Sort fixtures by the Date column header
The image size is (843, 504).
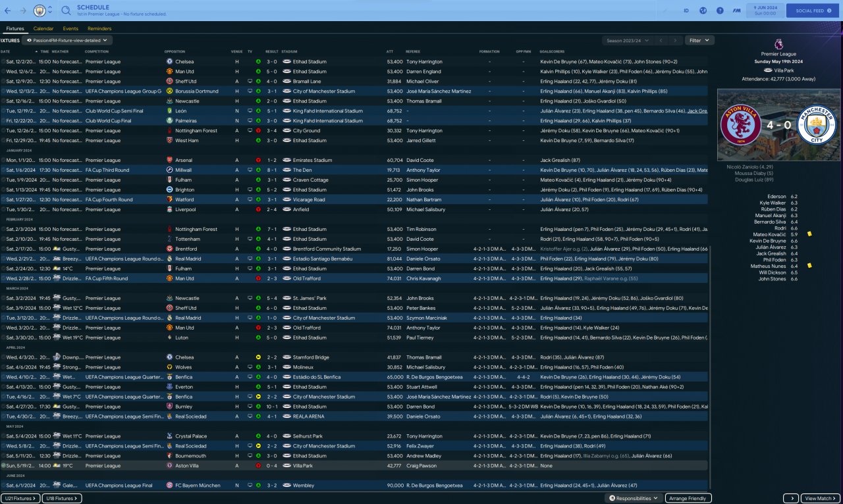click(5, 51)
